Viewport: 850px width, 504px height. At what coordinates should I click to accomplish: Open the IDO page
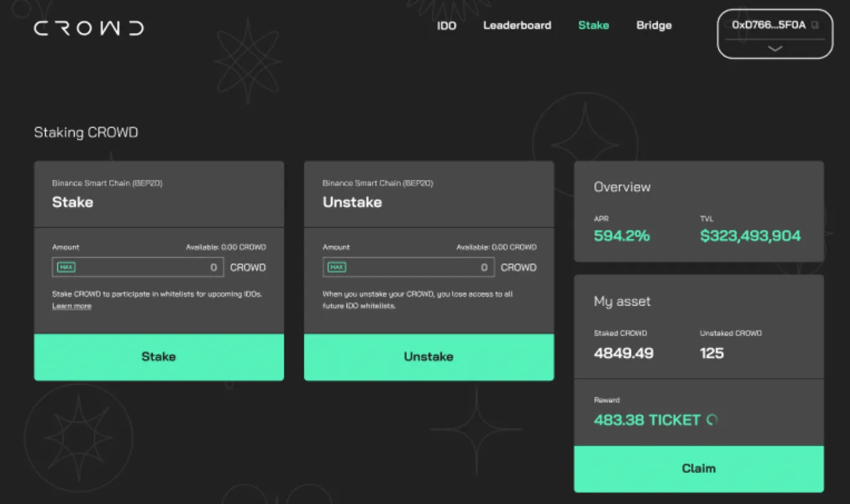tap(447, 26)
